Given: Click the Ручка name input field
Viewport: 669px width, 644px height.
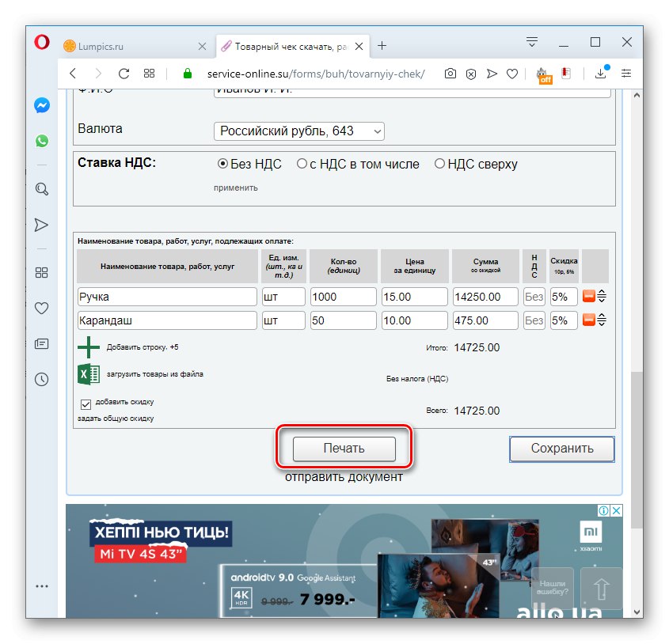Looking at the screenshot, I should 167,297.
